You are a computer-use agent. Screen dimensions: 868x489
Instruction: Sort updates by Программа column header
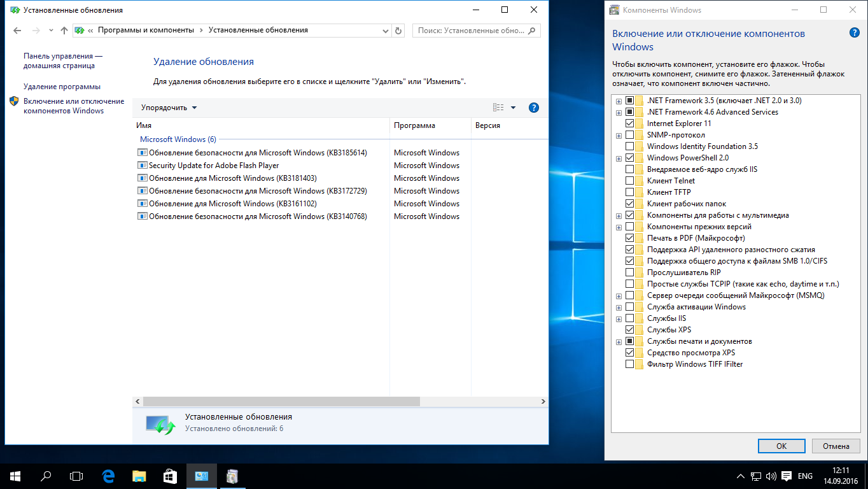[430, 125]
